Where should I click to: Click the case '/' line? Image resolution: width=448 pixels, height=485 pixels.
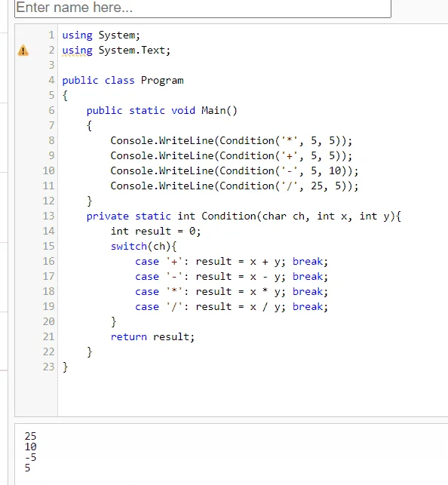tap(232, 306)
